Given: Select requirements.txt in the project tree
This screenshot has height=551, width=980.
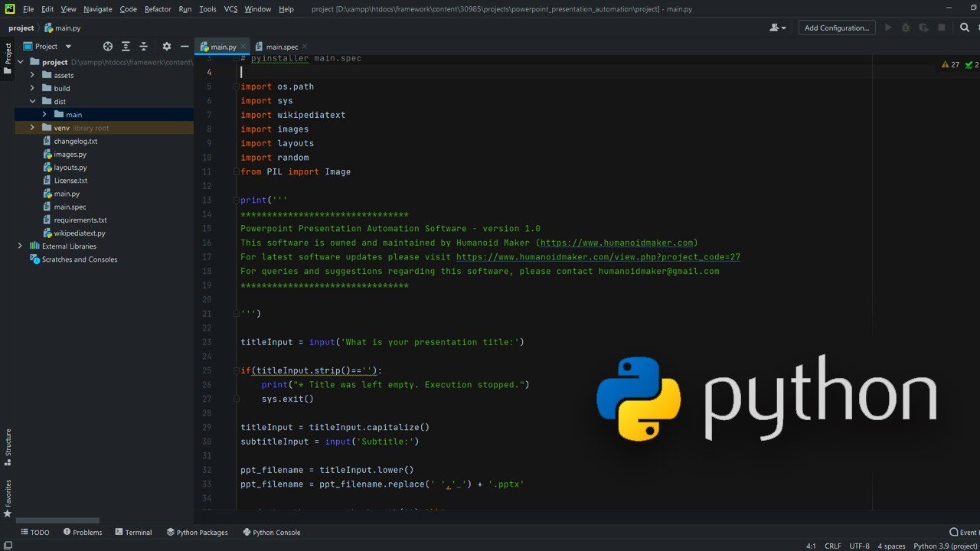Looking at the screenshot, I should point(80,220).
